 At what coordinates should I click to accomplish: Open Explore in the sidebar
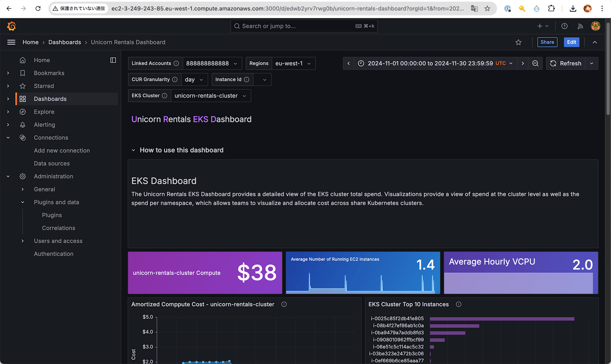pos(44,112)
